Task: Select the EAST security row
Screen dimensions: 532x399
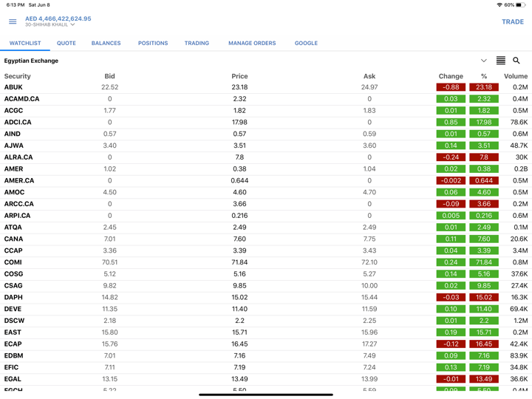Action: click(x=13, y=332)
